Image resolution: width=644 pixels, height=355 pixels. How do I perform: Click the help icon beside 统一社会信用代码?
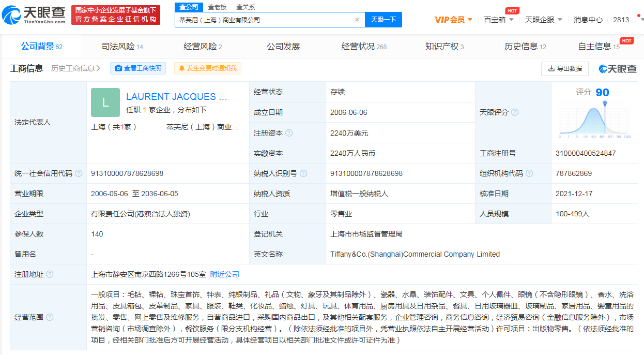point(79,173)
